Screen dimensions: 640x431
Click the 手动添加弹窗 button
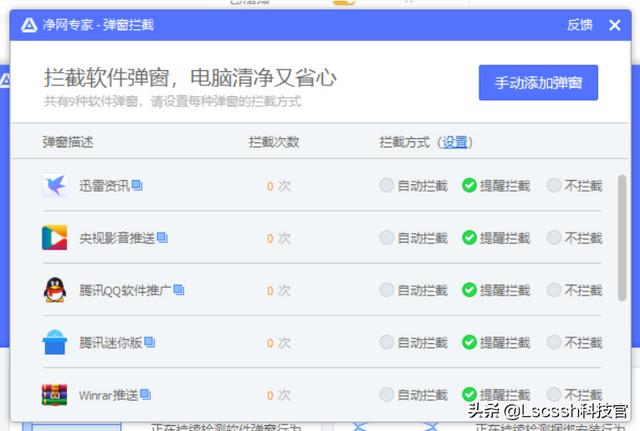coord(538,82)
